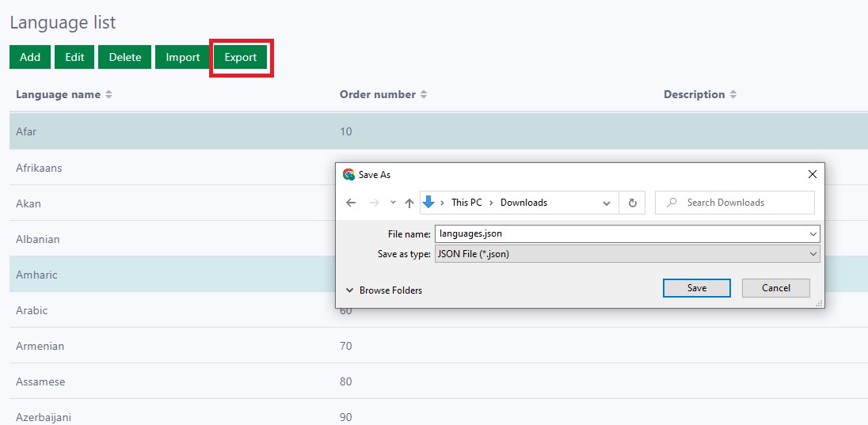The height and width of the screenshot is (425, 868).
Task: Click the back arrow in Save As dialog
Action: [352, 203]
